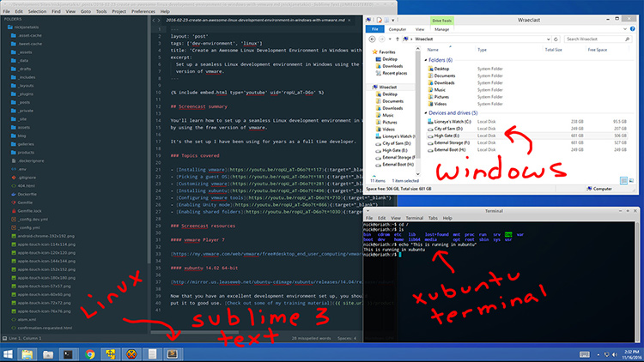The height and width of the screenshot is (362, 644).
Task: Open Explorer Help question mark icon
Action: click(x=633, y=28)
